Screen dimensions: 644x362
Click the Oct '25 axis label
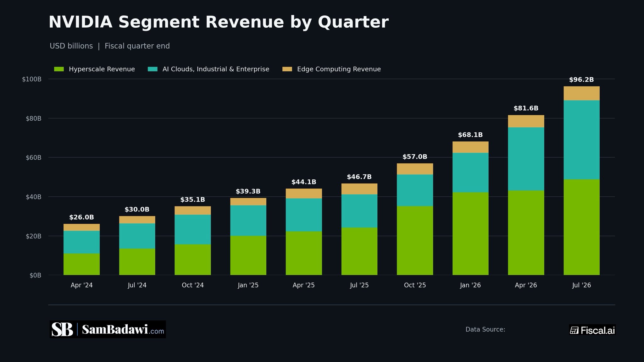coord(415,285)
